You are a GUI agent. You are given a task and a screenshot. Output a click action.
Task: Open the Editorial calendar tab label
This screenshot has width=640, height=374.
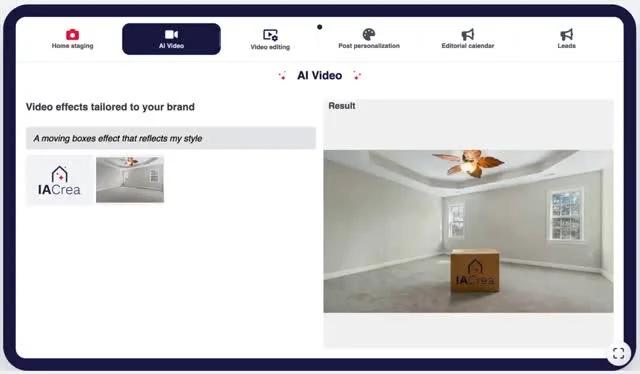pos(468,46)
